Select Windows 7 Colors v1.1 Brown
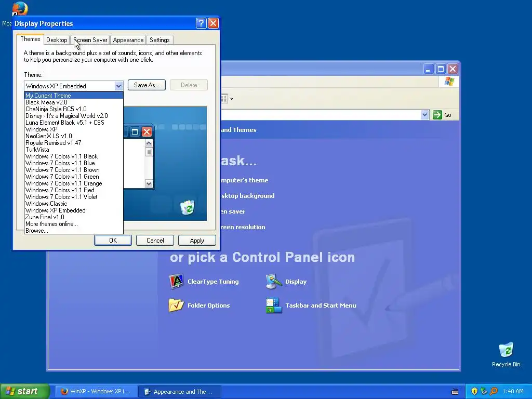 tap(74, 170)
